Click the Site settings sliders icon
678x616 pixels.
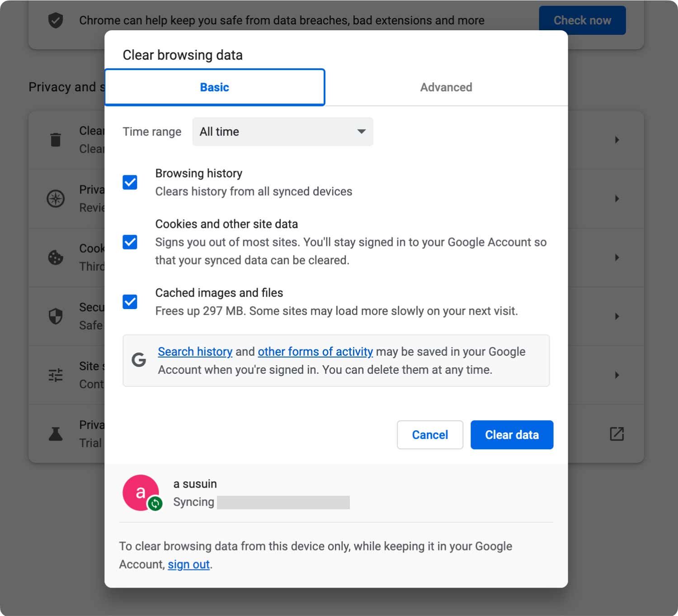56,375
